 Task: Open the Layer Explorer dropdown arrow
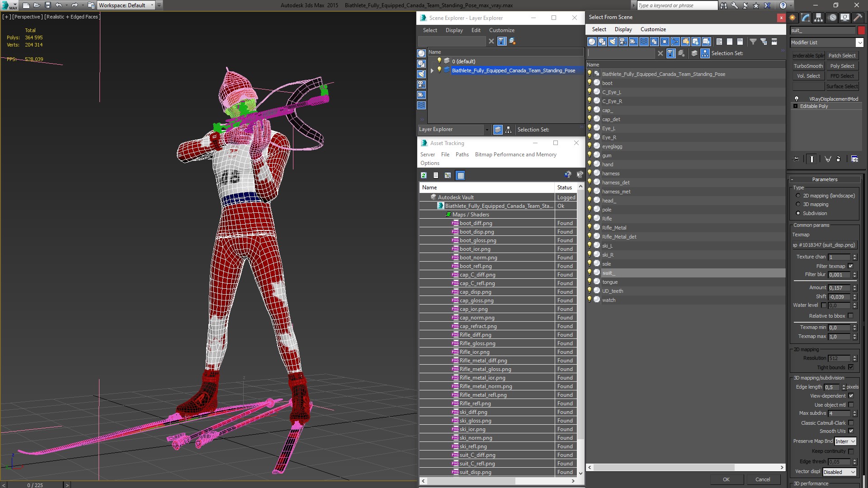(486, 130)
